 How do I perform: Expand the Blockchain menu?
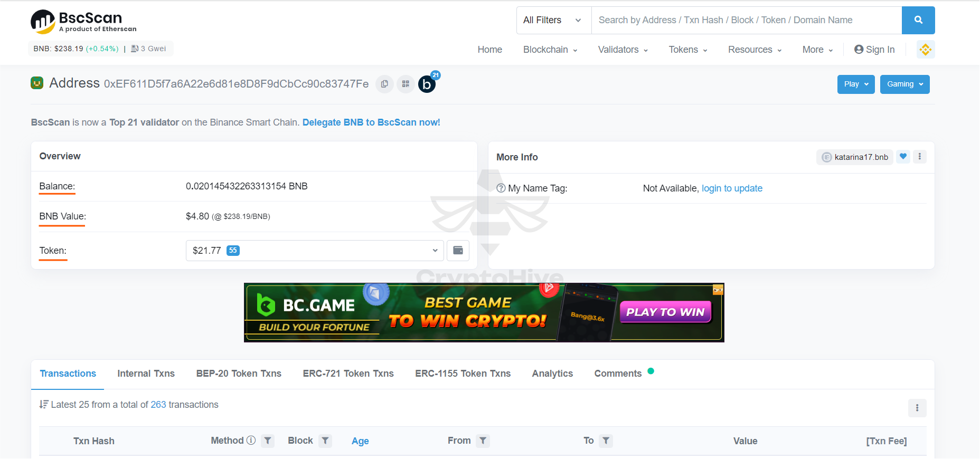coord(550,50)
